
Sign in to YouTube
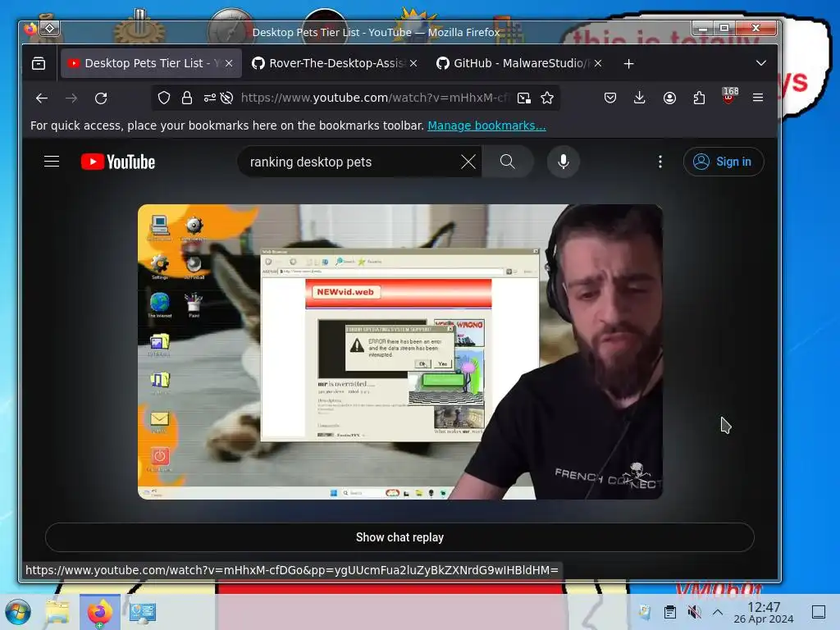[724, 162]
